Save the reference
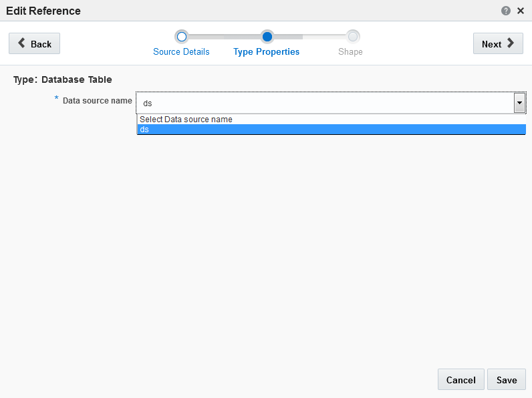Viewport: 532px width, 398px height. coord(507,380)
